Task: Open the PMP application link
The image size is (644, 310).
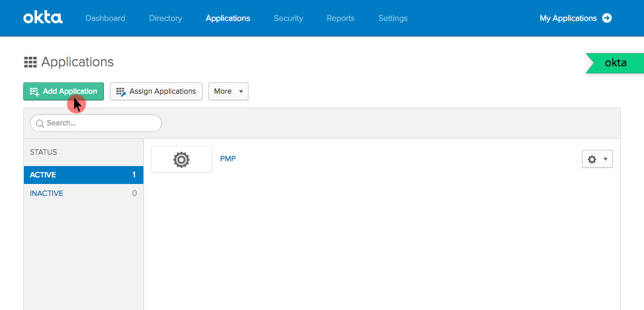Action: point(228,158)
